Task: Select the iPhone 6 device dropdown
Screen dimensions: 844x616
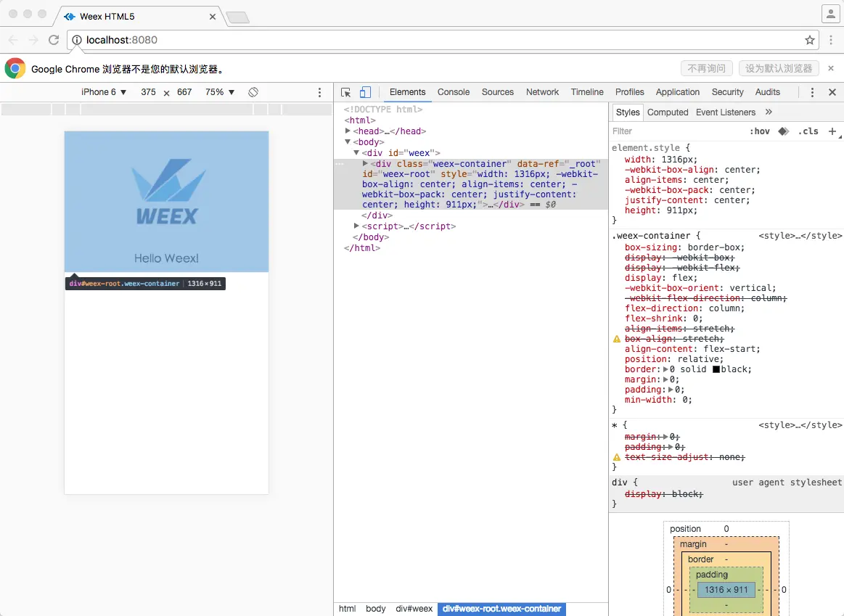Action: [104, 92]
